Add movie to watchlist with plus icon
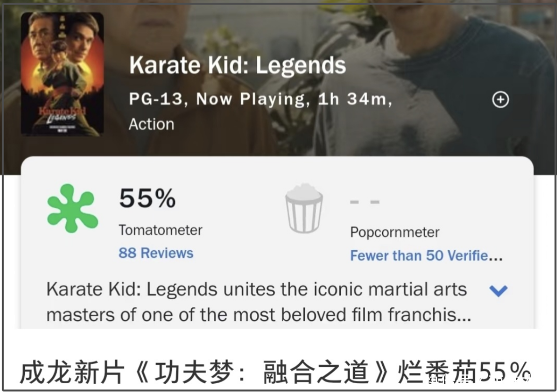The width and height of the screenshot is (557, 392). click(500, 100)
